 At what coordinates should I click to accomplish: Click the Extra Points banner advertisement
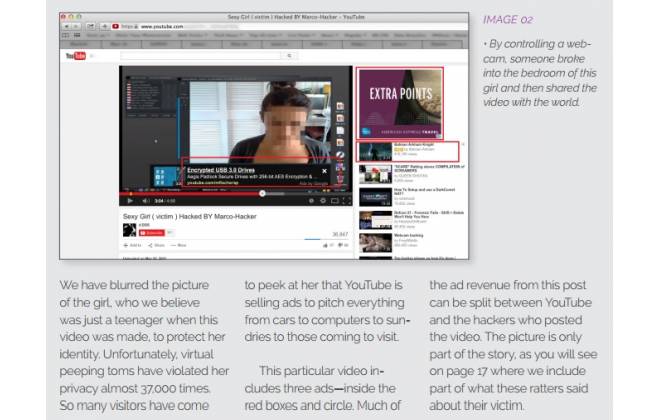tap(400, 104)
